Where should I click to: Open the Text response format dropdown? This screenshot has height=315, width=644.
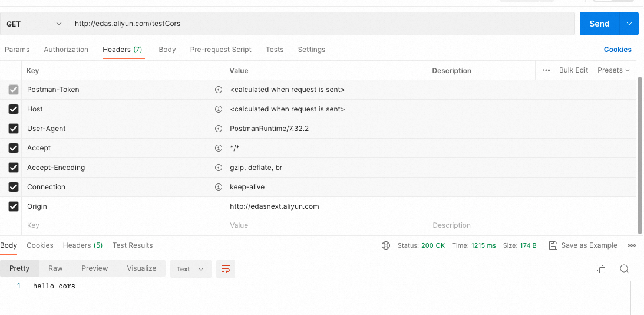pyautogui.click(x=190, y=269)
